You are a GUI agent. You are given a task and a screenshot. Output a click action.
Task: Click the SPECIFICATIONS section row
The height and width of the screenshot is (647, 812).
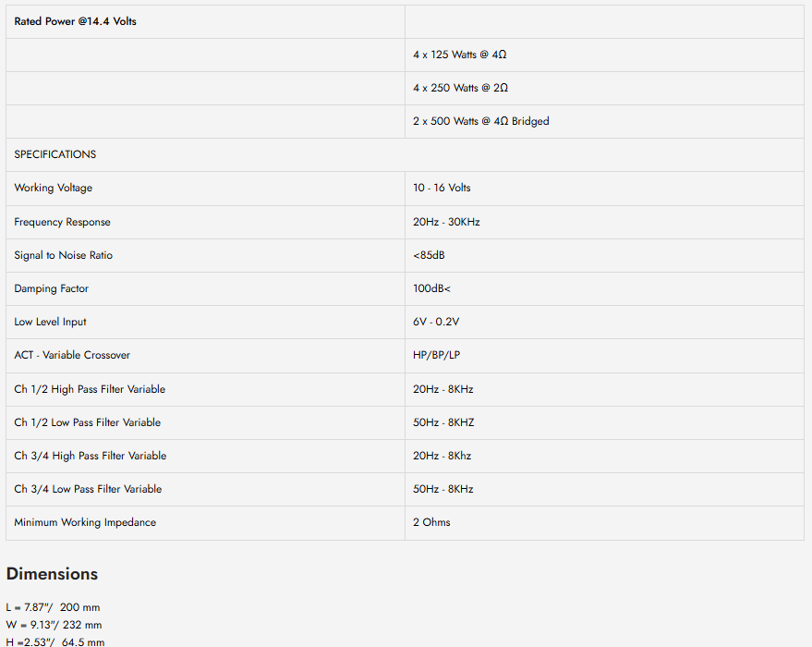tap(405, 155)
